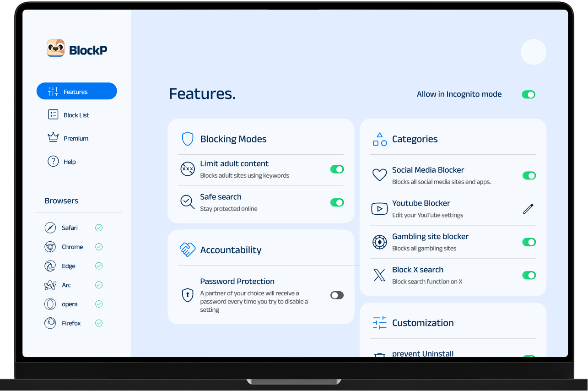Click the 'Blocks adult sites using keywords' text
This screenshot has width=588, height=391.
[245, 175]
